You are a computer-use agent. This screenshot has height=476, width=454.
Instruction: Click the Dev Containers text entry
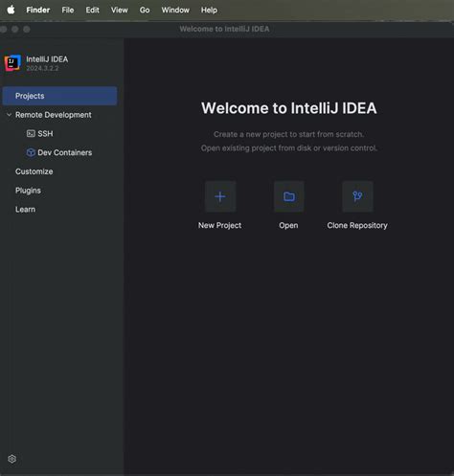(65, 152)
